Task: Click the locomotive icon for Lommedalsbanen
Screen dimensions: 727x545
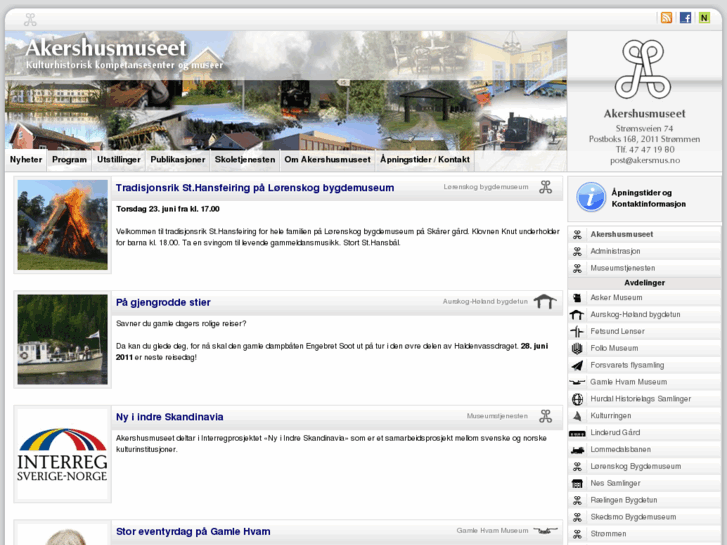Action: click(x=577, y=450)
